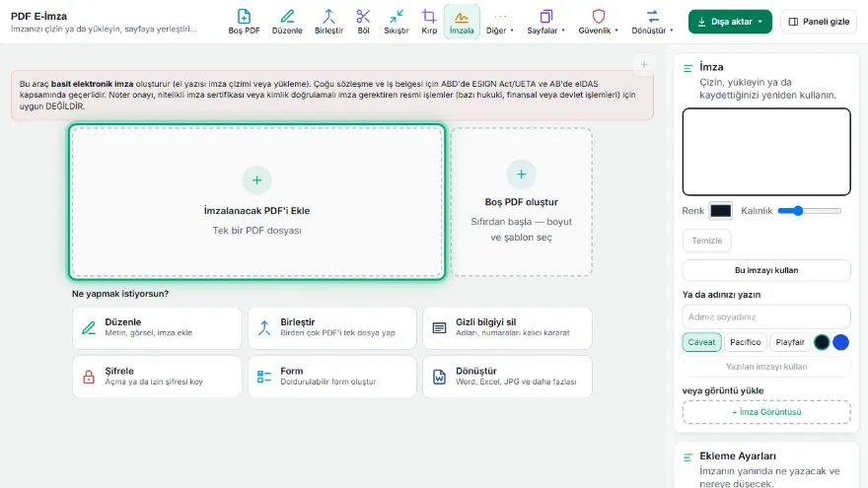Select the Playfair font option
868x488 pixels.
click(790, 342)
